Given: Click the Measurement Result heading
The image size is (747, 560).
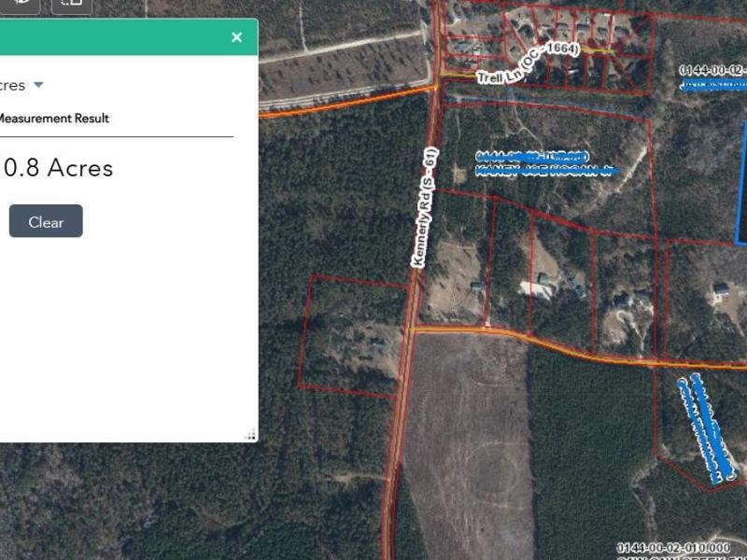Looking at the screenshot, I should coord(53,119).
